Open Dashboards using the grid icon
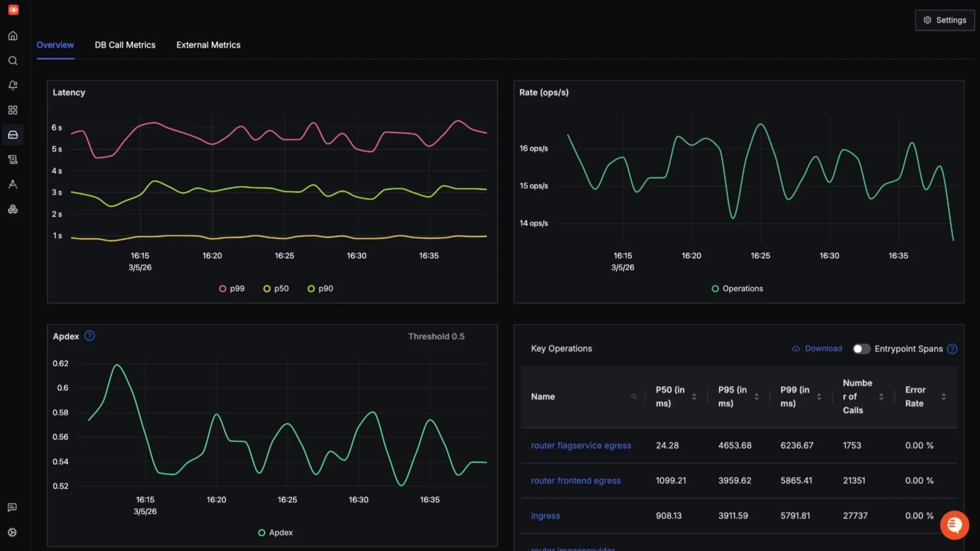Viewport: 980px width, 551px height. click(x=13, y=110)
